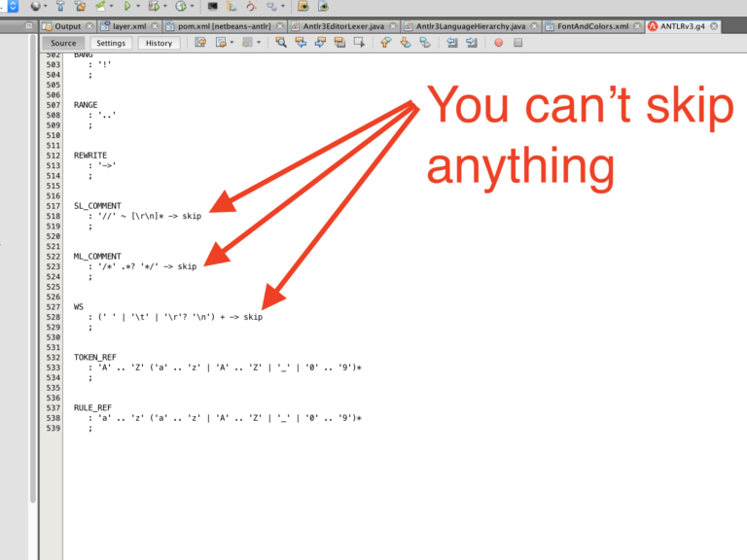Run the project with green play icon

point(127,6)
